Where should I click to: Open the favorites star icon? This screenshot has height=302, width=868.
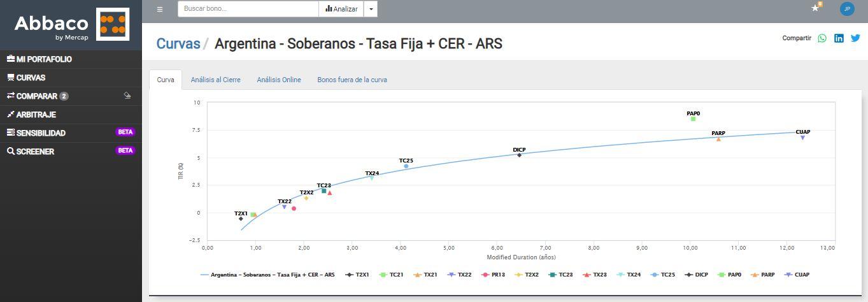[815, 8]
